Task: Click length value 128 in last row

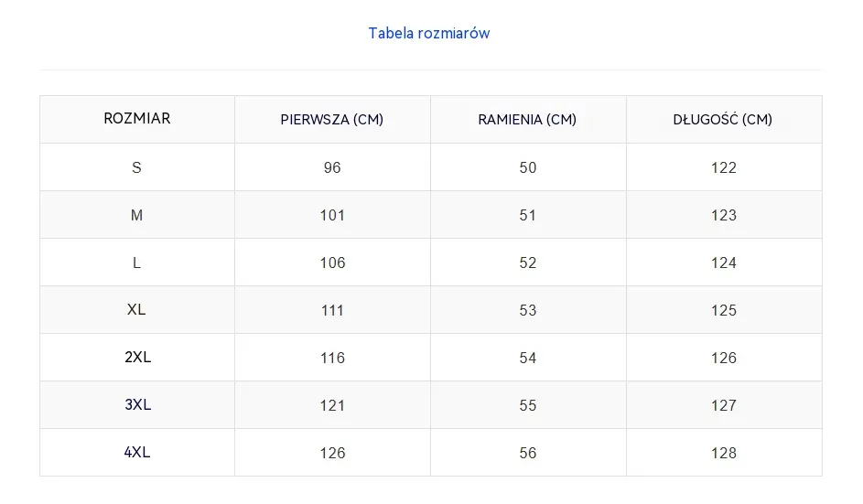Action: click(x=724, y=453)
